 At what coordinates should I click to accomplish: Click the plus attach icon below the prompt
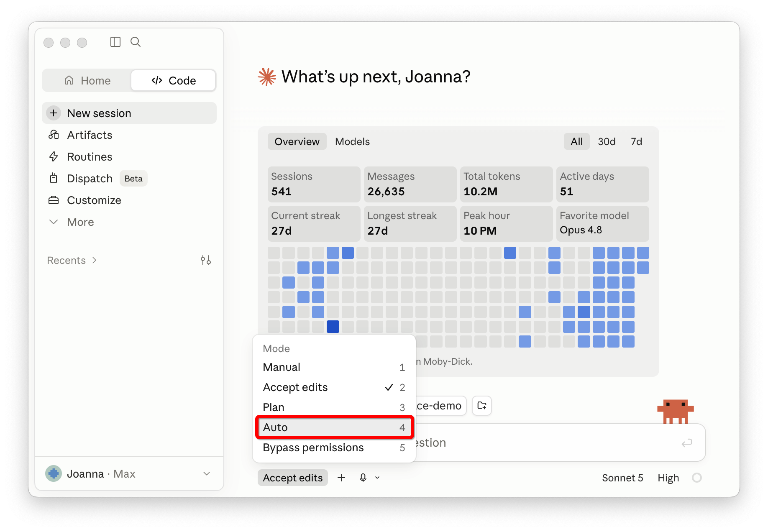[341, 478]
